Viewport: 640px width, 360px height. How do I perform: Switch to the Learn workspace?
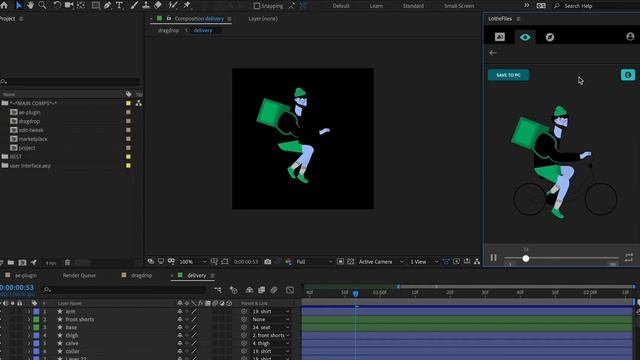coord(376,6)
